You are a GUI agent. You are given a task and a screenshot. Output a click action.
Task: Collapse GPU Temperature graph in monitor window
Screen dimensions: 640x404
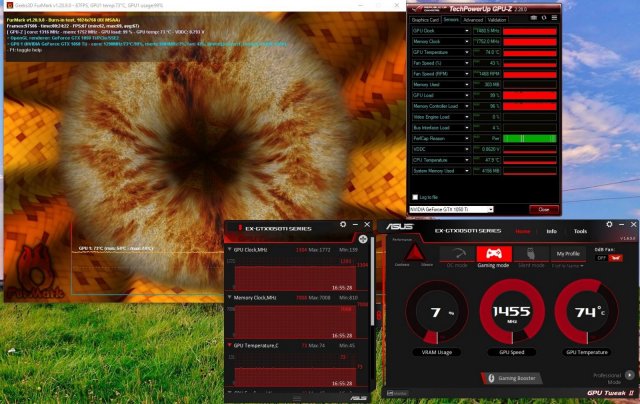coord(229,345)
